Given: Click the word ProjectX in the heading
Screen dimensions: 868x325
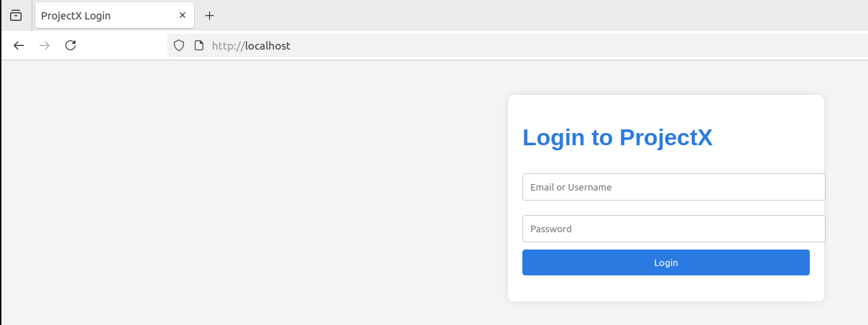Looking at the screenshot, I should 665,137.
